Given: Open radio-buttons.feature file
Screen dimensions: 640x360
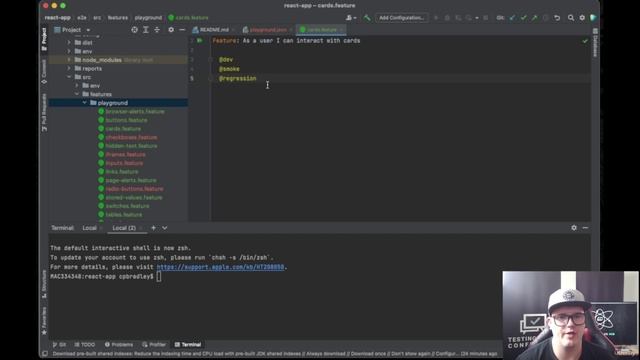Looking at the screenshot, I should click(x=134, y=189).
